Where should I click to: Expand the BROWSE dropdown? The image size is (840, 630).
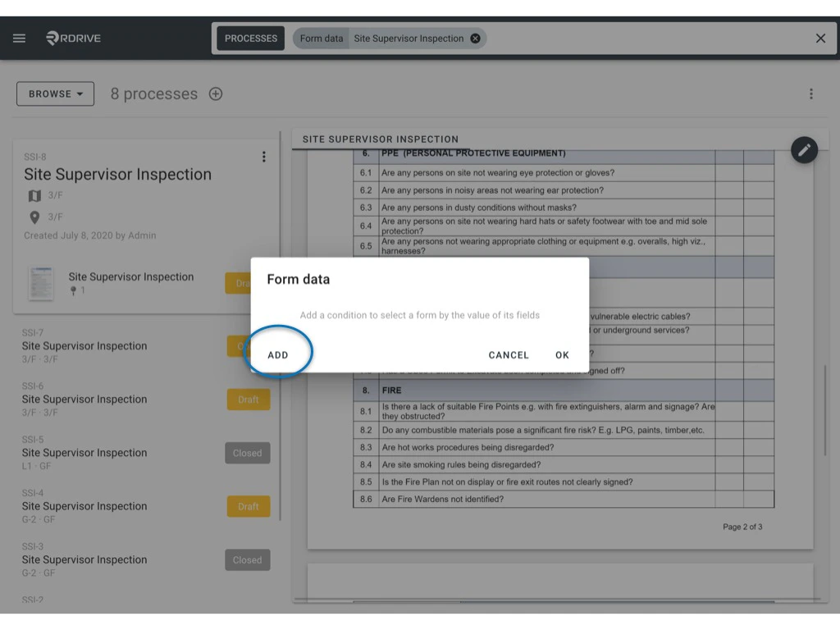pyautogui.click(x=55, y=94)
